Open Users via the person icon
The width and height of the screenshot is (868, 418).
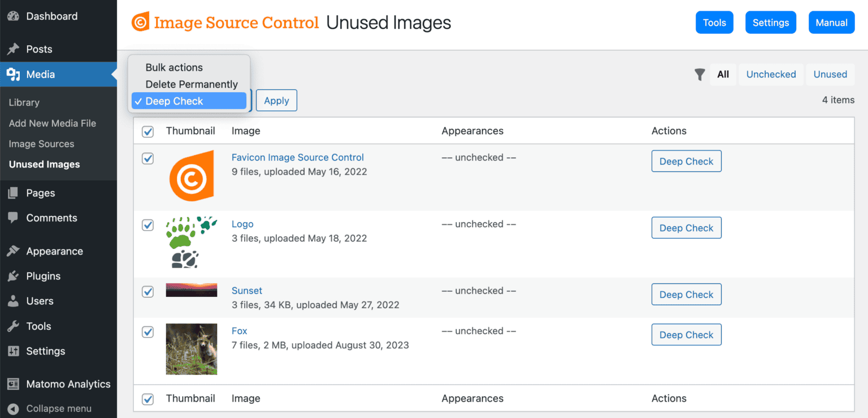[x=13, y=301]
